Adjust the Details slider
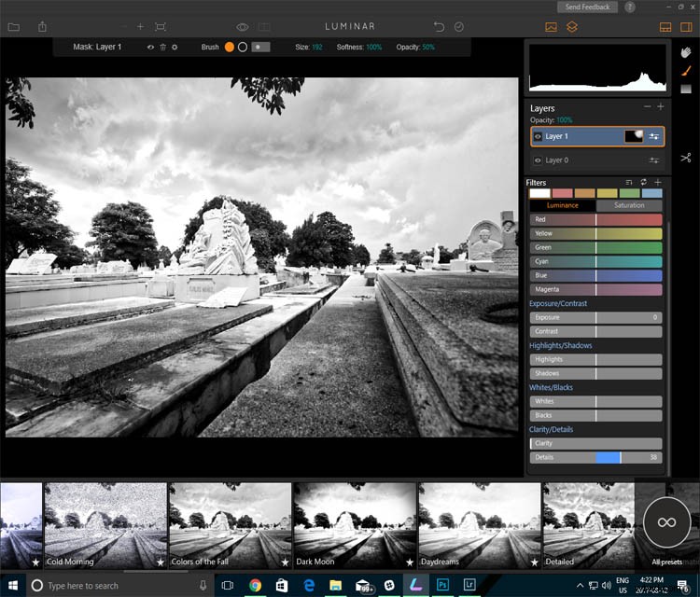Image resolution: width=700 pixels, height=597 pixels. 596,457
